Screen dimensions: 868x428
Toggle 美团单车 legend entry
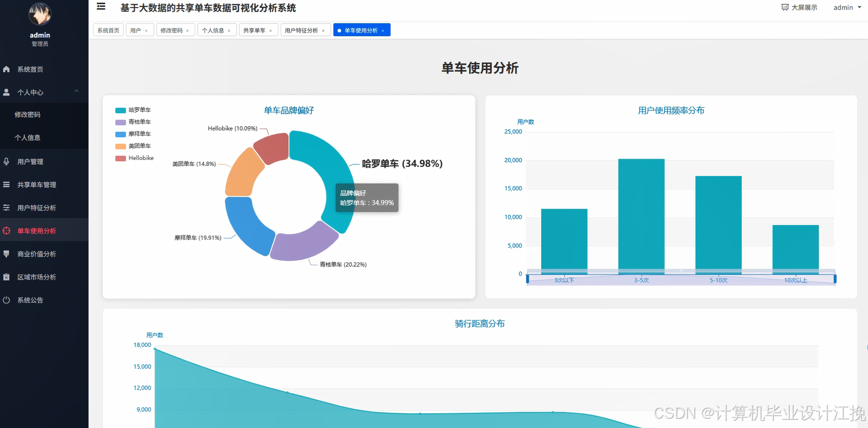pos(133,146)
